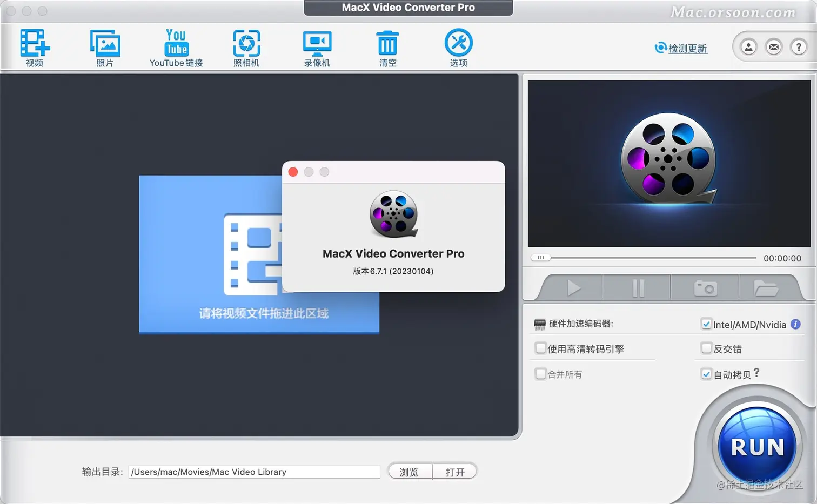Image resolution: width=817 pixels, height=504 pixels.
Task: Click the preview video display area
Action: (x=669, y=164)
